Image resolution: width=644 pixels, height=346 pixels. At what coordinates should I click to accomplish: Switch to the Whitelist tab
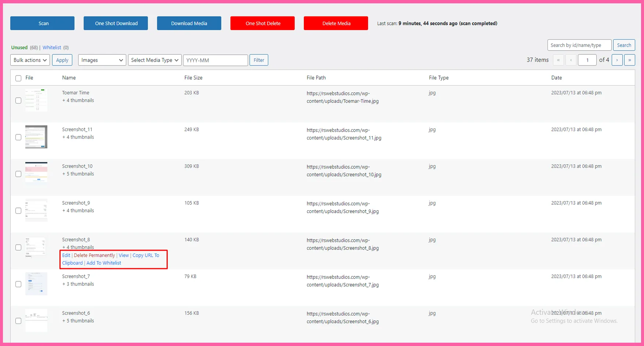pos(52,48)
